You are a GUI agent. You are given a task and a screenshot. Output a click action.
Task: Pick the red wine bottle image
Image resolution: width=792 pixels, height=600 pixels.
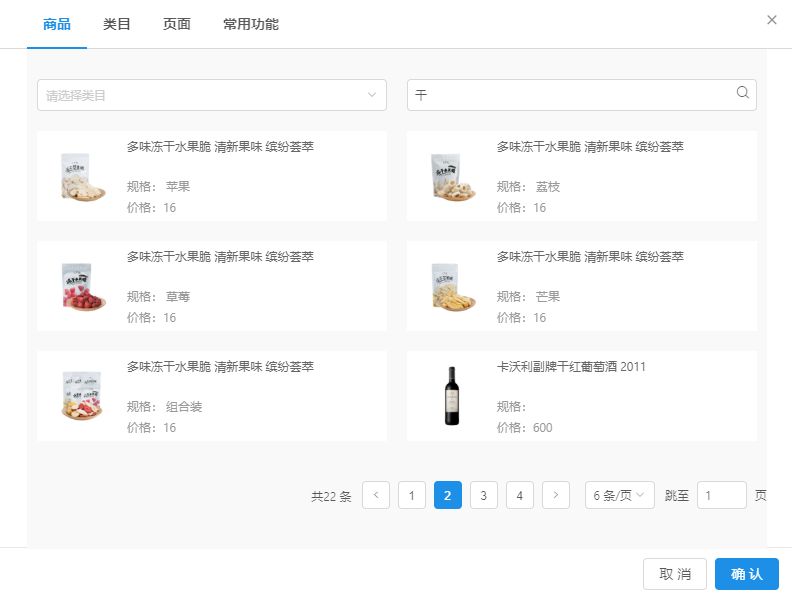pos(452,396)
